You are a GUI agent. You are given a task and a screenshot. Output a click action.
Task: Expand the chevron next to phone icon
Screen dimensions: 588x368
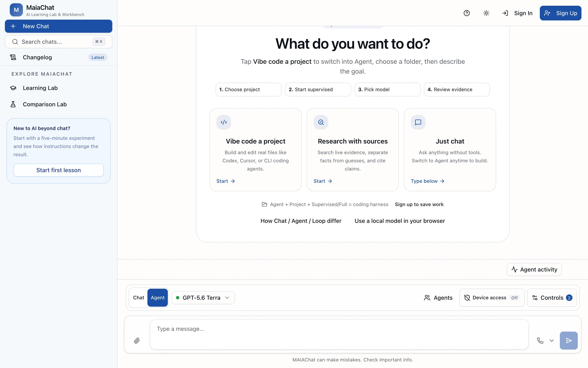[551, 340]
